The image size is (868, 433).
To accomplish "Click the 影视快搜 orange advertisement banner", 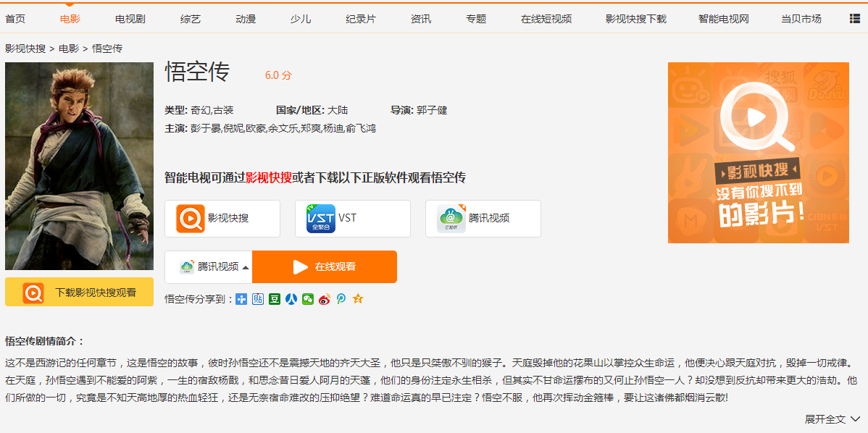I will [x=759, y=153].
